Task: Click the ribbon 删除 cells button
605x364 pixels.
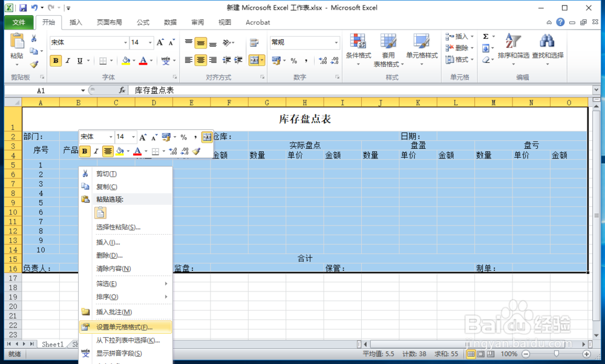Action: coord(459,48)
